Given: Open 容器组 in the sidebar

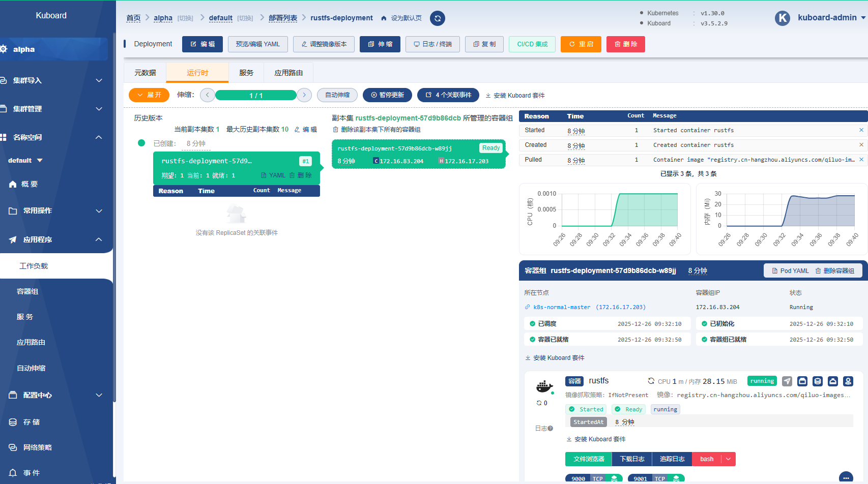Looking at the screenshot, I should coord(27,291).
